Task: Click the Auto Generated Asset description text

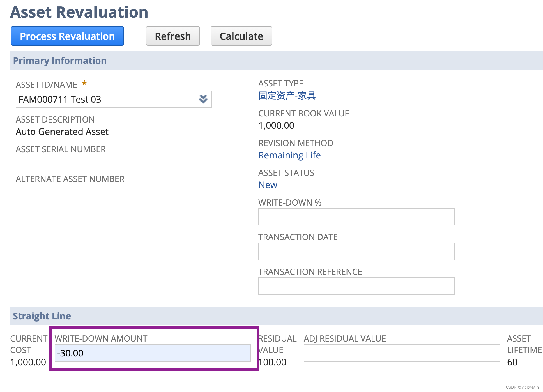Action: pyautogui.click(x=62, y=132)
